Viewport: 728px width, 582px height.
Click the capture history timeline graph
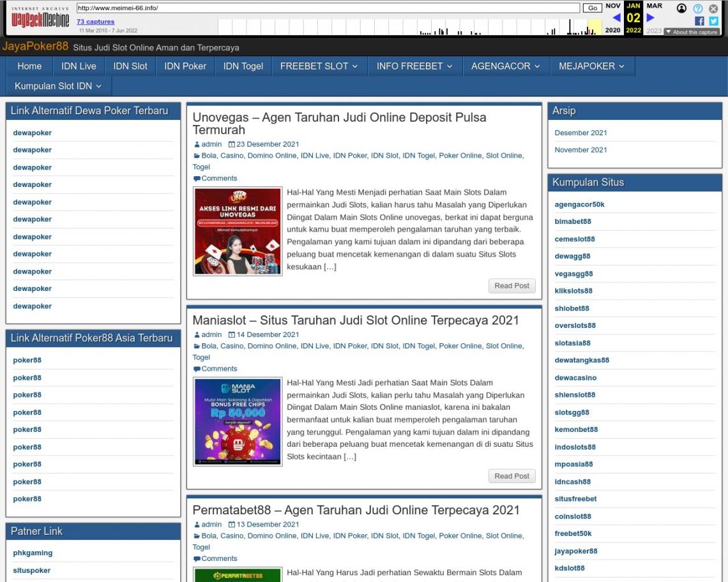[410, 27]
